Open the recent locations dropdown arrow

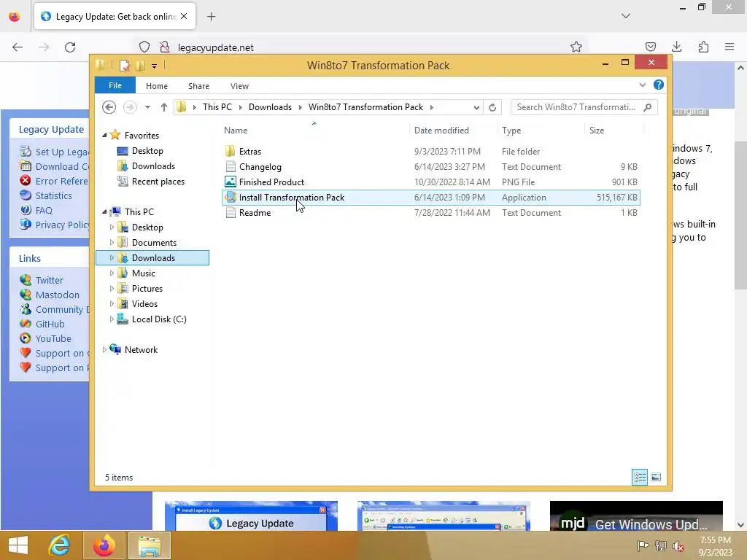click(147, 107)
